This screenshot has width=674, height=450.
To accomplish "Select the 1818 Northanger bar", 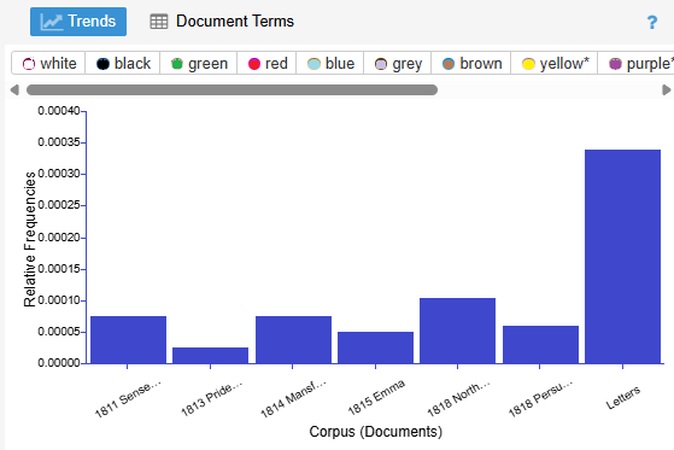I will (x=457, y=331).
